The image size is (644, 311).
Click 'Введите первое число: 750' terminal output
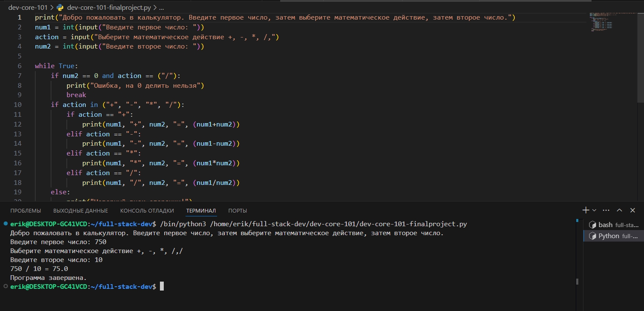click(x=58, y=242)
